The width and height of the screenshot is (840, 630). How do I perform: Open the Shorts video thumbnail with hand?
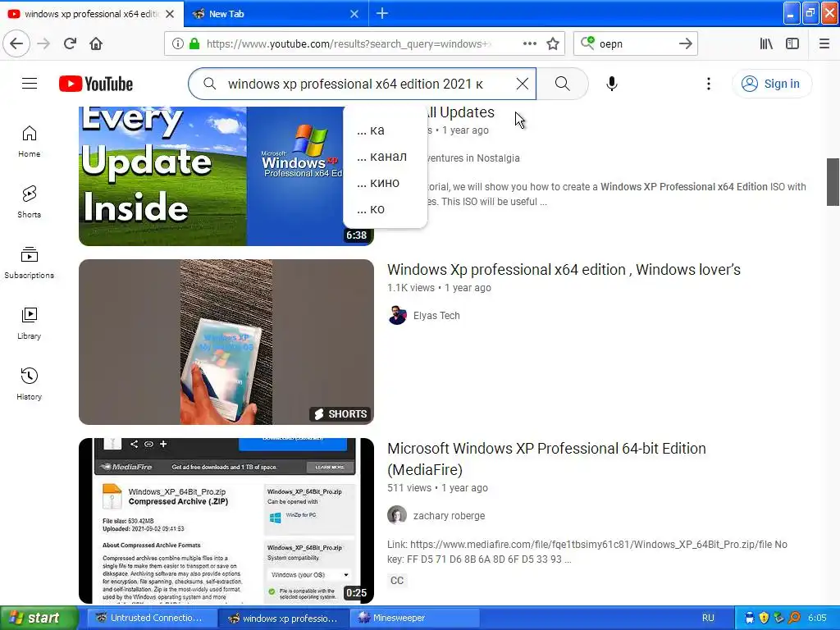click(x=226, y=342)
